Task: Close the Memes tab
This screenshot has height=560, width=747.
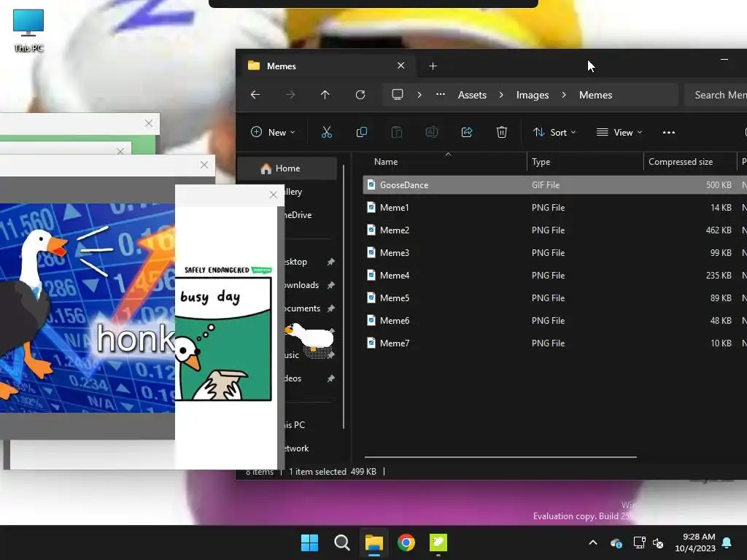Action: (400, 66)
